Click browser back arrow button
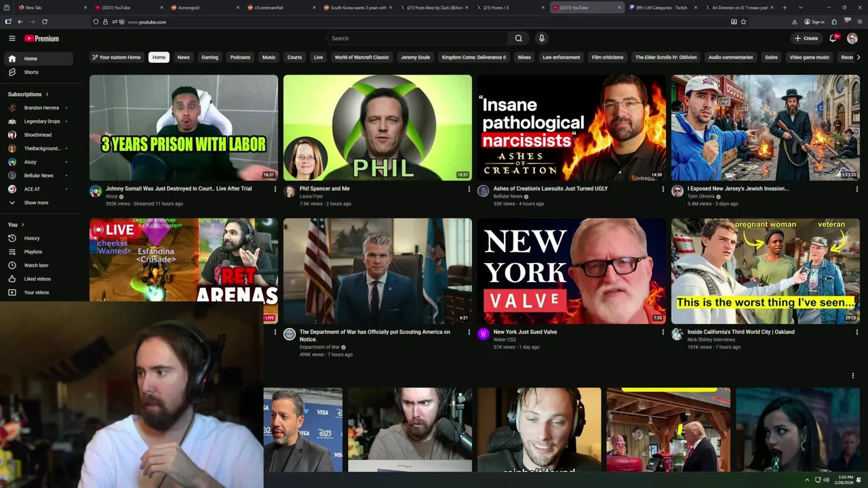Screen dimensions: 868x488 point(20,22)
